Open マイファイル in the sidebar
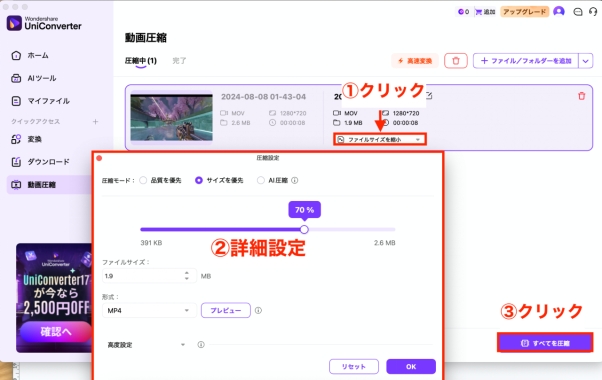This screenshot has height=380, width=602. pyautogui.click(x=40, y=101)
